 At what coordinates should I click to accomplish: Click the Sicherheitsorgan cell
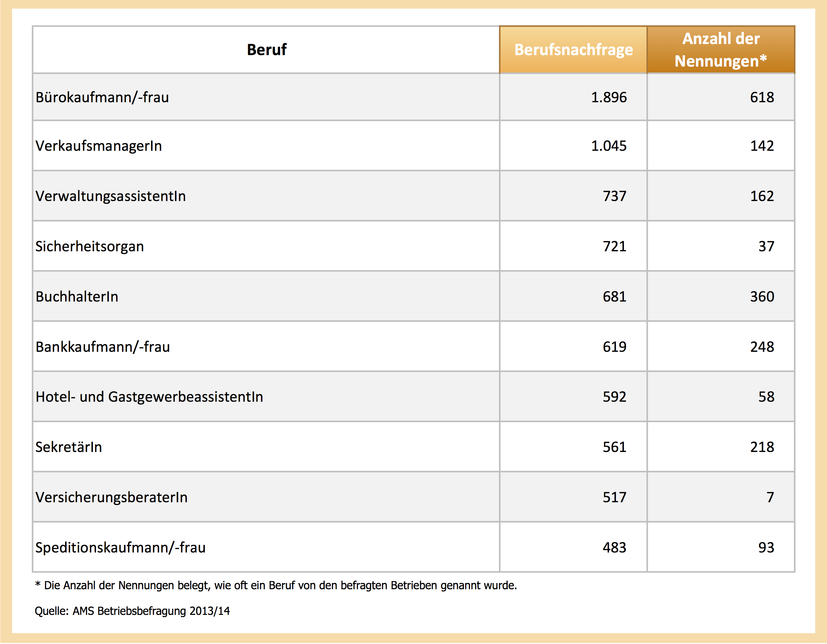[x=89, y=246]
